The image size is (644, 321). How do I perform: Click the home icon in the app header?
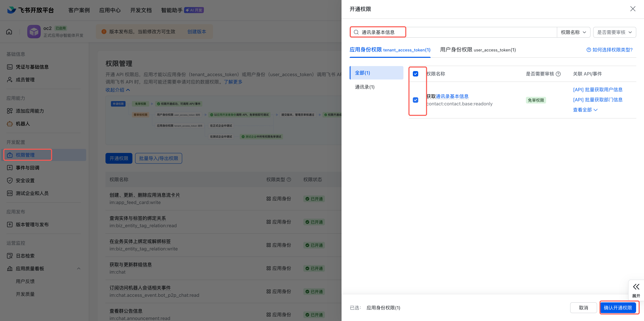[9, 32]
